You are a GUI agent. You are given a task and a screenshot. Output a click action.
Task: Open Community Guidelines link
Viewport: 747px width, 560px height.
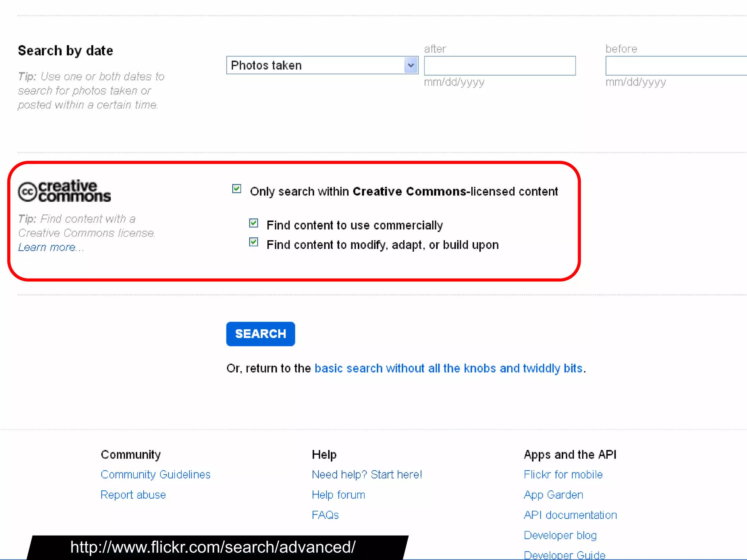point(155,474)
